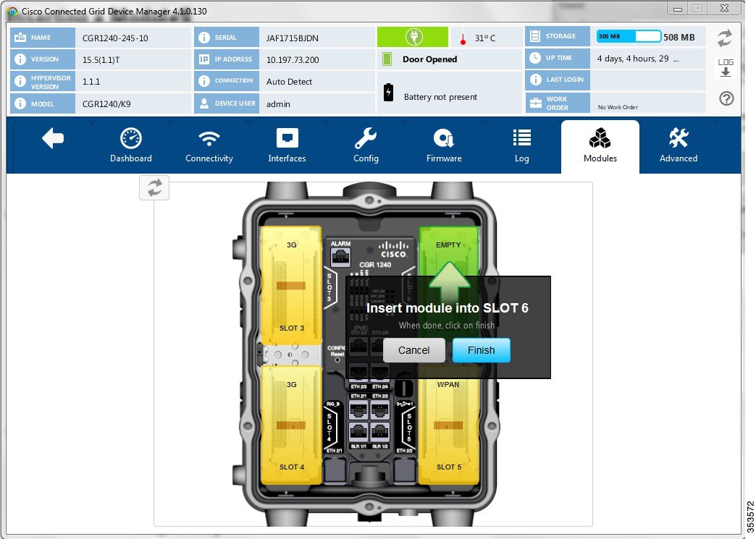The height and width of the screenshot is (539, 756).
Task: Click the STORAGE label icon
Action: 534,36
